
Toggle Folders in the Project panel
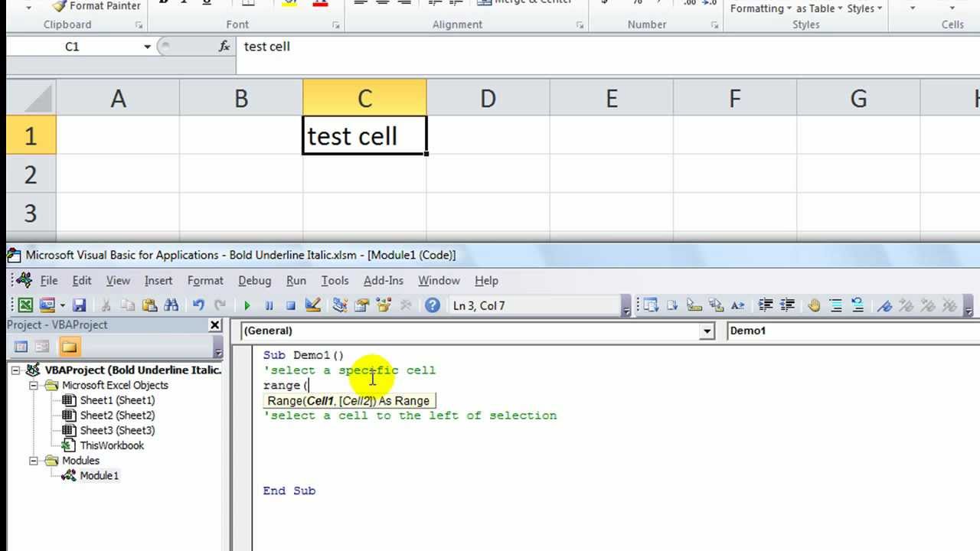tap(69, 347)
